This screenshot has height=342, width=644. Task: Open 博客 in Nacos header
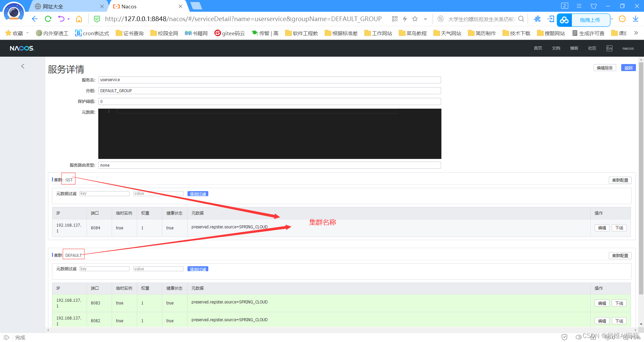pyautogui.click(x=574, y=48)
